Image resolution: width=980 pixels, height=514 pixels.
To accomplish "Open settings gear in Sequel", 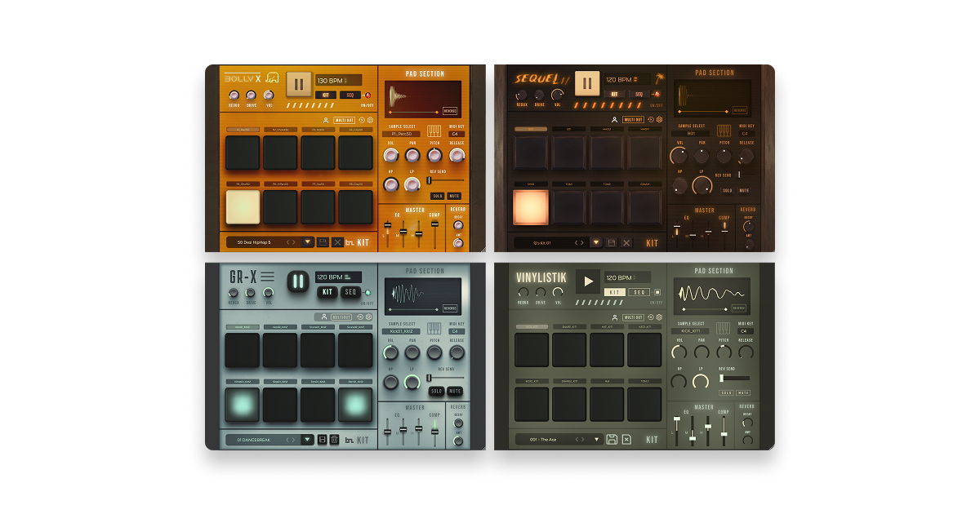I will [660, 119].
